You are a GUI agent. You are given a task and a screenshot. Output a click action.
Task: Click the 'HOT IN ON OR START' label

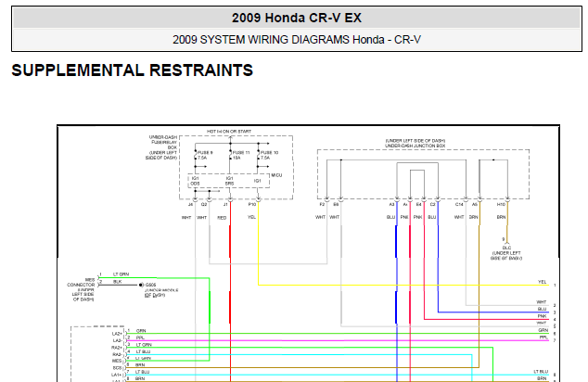pyautogui.click(x=229, y=132)
